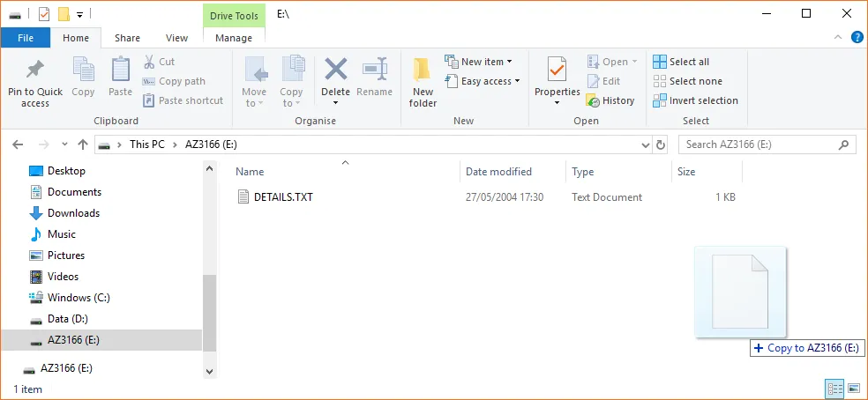Screen dimensions: 868x400
Task: Open the Easy access dropdown
Action: 483,81
